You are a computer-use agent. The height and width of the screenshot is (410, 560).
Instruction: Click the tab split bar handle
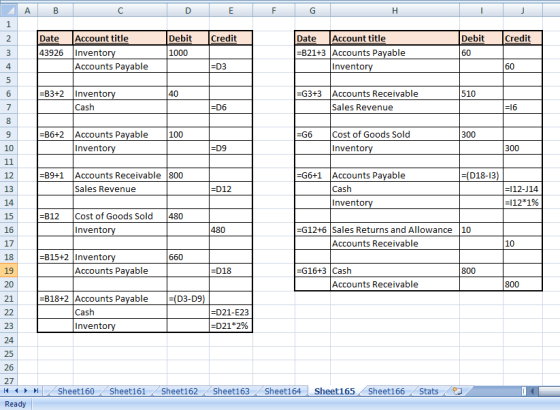coord(524,391)
